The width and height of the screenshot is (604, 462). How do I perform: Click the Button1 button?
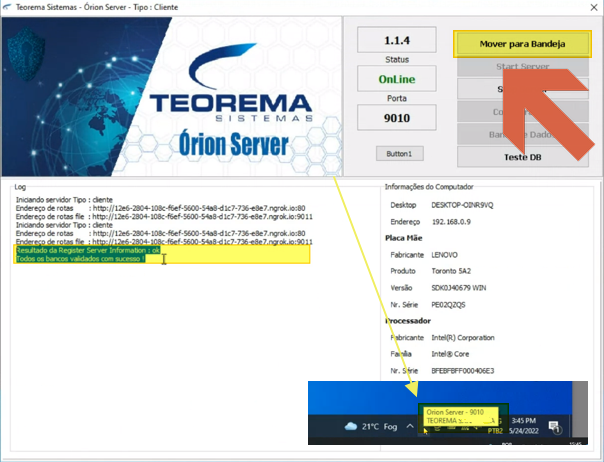click(x=399, y=154)
